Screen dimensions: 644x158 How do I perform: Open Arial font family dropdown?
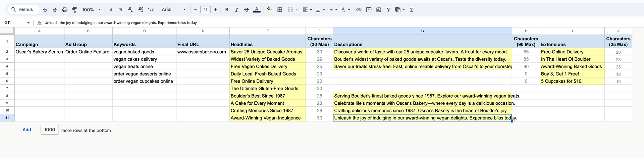[x=174, y=9]
